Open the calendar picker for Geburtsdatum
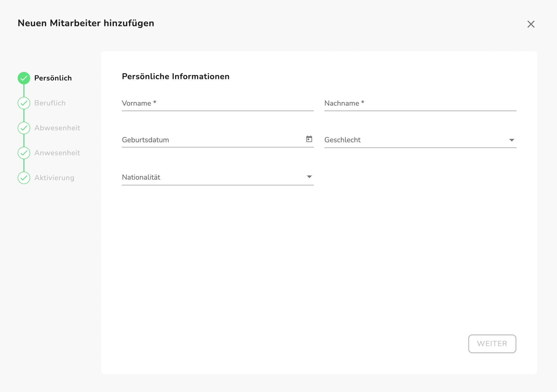557x392 pixels. pos(309,139)
